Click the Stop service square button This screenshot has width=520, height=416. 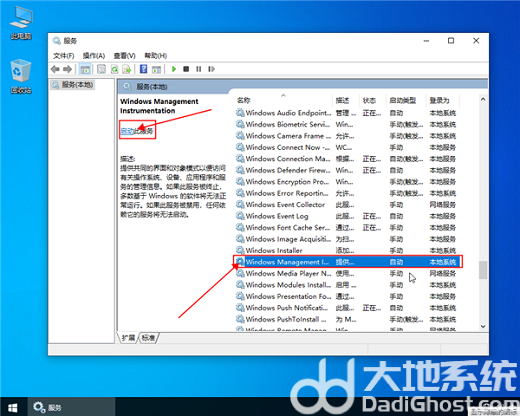tap(186, 69)
